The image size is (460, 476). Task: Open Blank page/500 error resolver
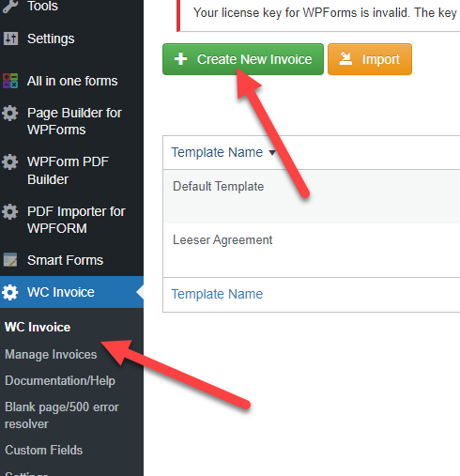62,415
